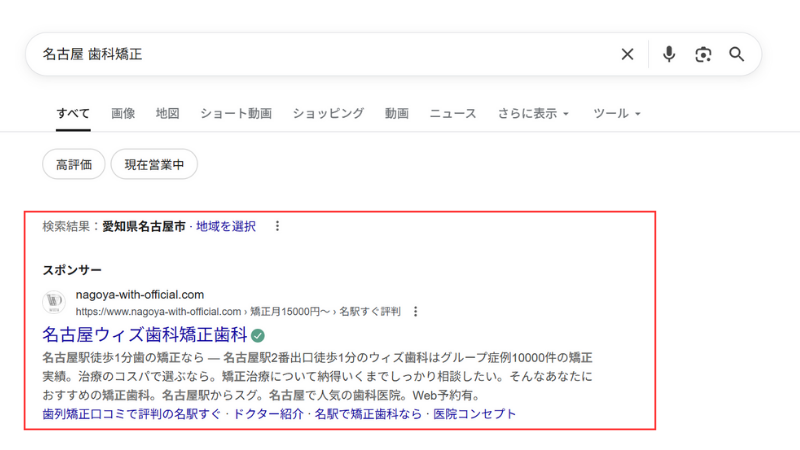
Task: Submit search with the magnifying glass icon
Action: coord(736,54)
